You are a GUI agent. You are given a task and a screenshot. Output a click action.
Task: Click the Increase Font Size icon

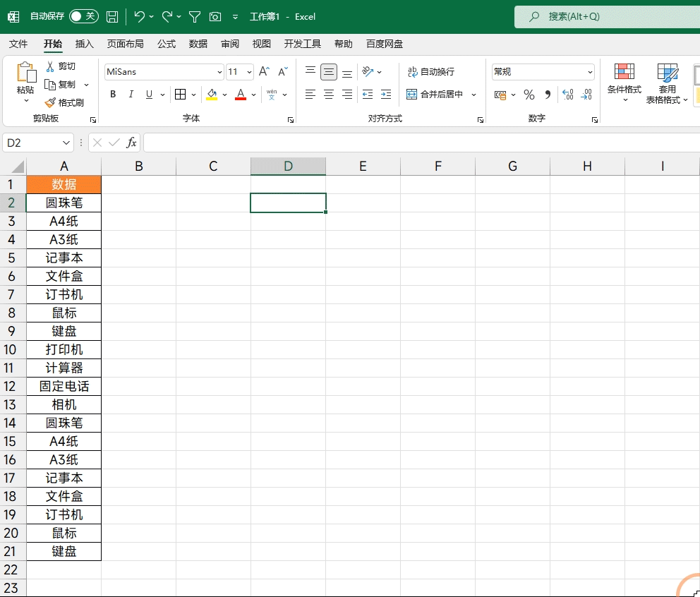[264, 71]
